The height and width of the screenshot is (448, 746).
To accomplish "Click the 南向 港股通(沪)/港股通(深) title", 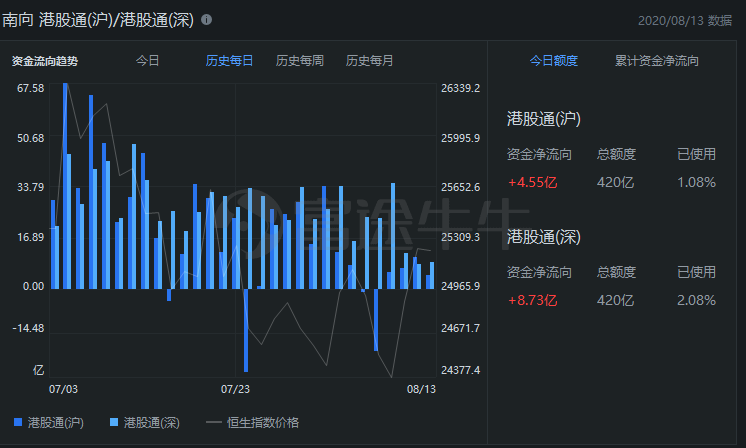I will [x=98, y=20].
